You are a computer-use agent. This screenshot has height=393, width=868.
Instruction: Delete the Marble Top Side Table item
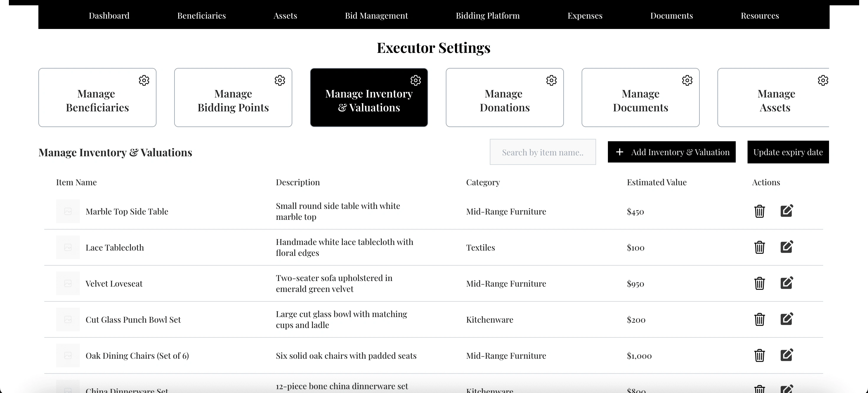tap(759, 212)
